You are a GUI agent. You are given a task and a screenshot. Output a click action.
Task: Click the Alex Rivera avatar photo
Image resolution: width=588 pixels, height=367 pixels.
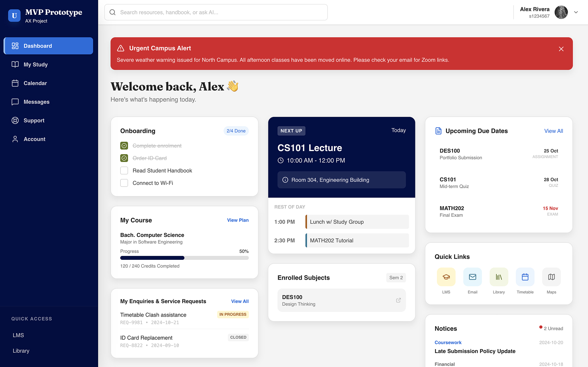(x=561, y=12)
